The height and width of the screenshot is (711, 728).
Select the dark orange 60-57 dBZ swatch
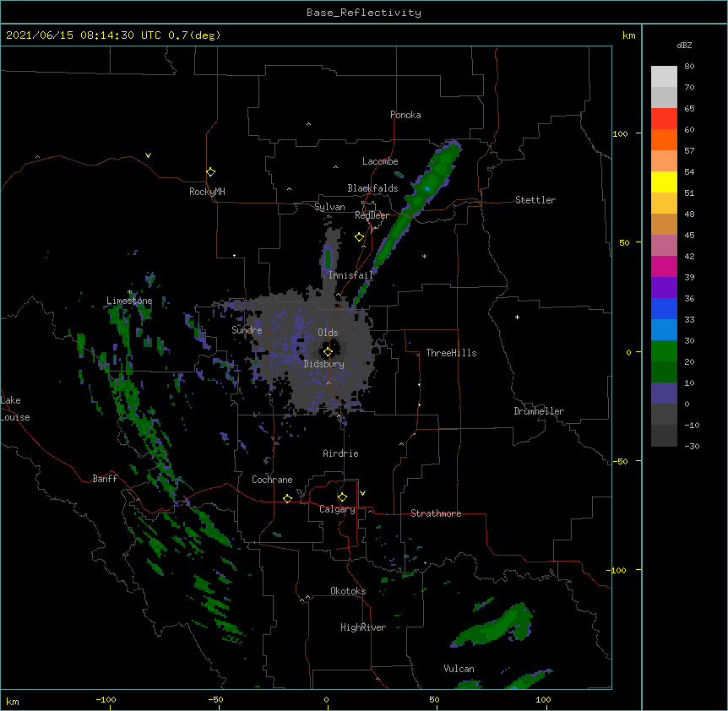pos(664,139)
